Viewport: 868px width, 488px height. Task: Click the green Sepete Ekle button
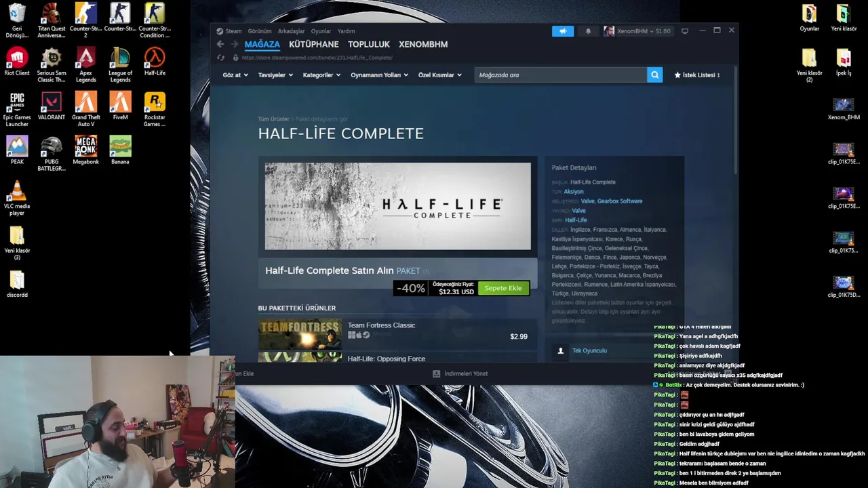click(503, 288)
